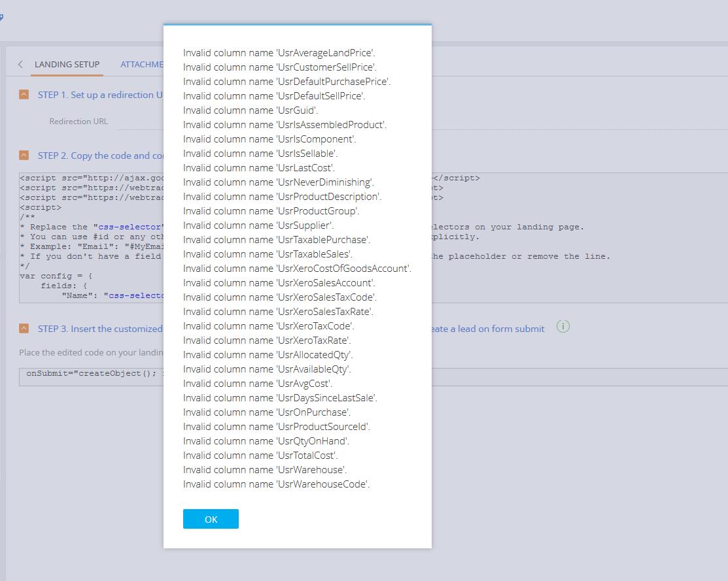
Task: Select 'UsrProductSourceId' error line
Action: [277, 427]
